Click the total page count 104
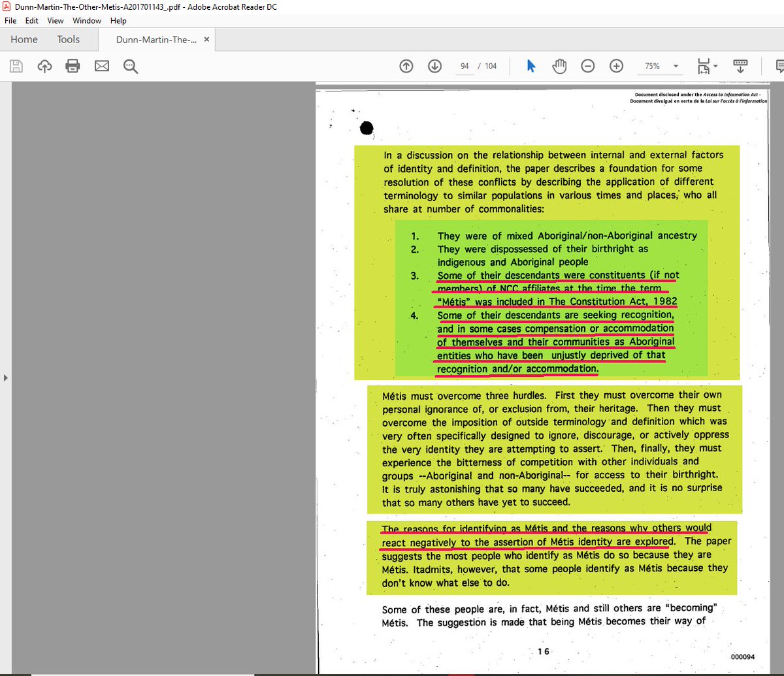This screenshot has height=676, width=784. [491, 66]
